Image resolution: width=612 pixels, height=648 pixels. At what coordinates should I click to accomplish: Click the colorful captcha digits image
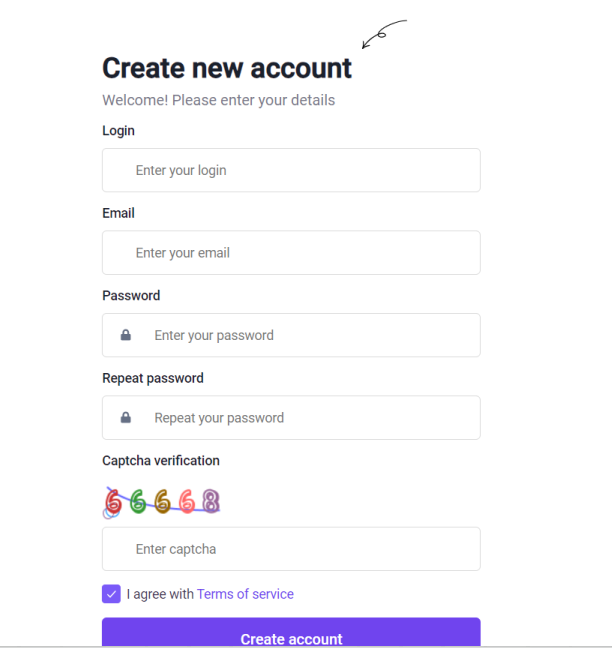click(162, 501)
